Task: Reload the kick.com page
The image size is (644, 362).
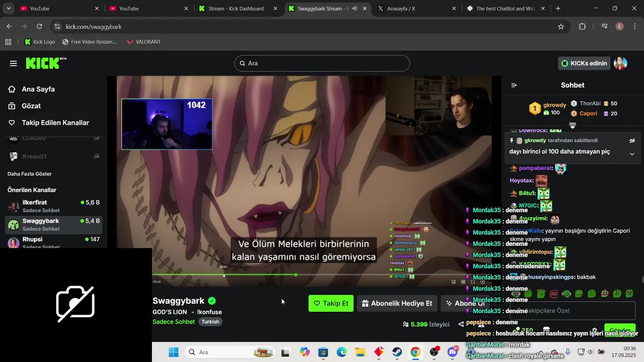Action: click(40, 27)
